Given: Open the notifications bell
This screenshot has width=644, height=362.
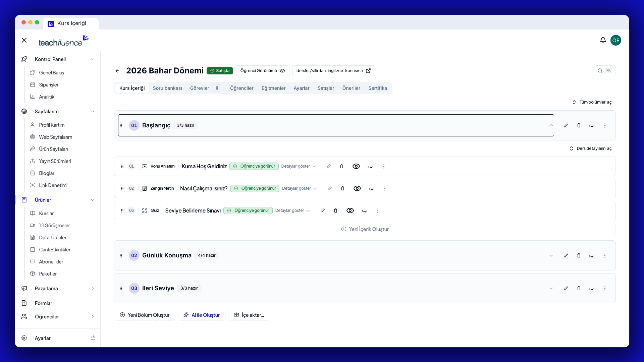Looking at the screenshot, I should click(603, 40).
